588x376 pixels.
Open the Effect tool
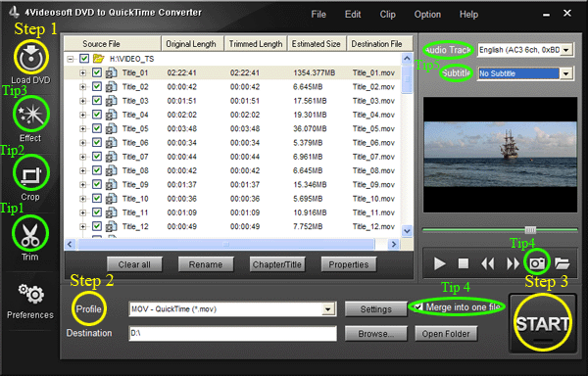[31, 115]
